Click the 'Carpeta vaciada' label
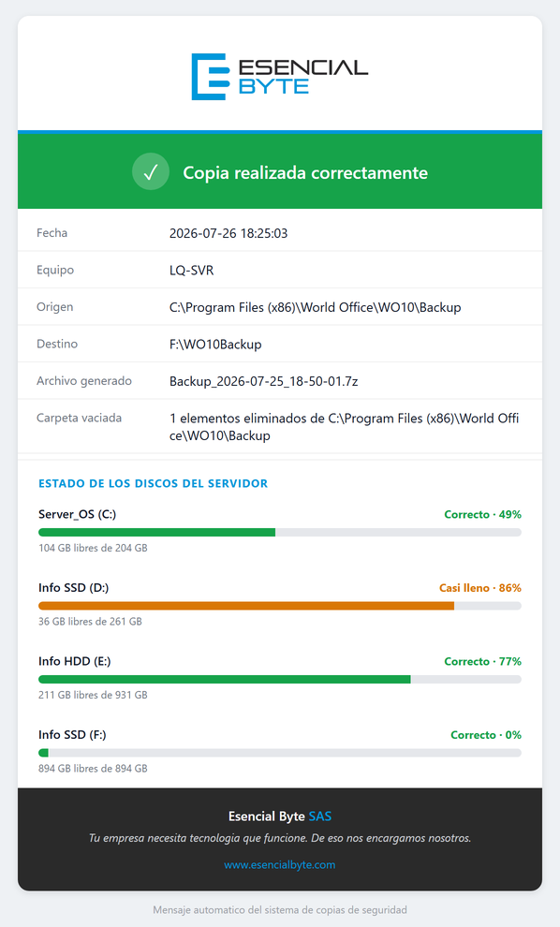Viewport: 560px width, 927px height. point(80,418)
